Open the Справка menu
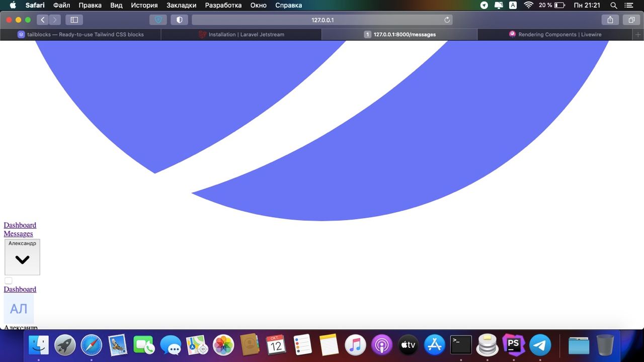Image resolution: width=644 pixels, height=362 pixels. point(289,5)
